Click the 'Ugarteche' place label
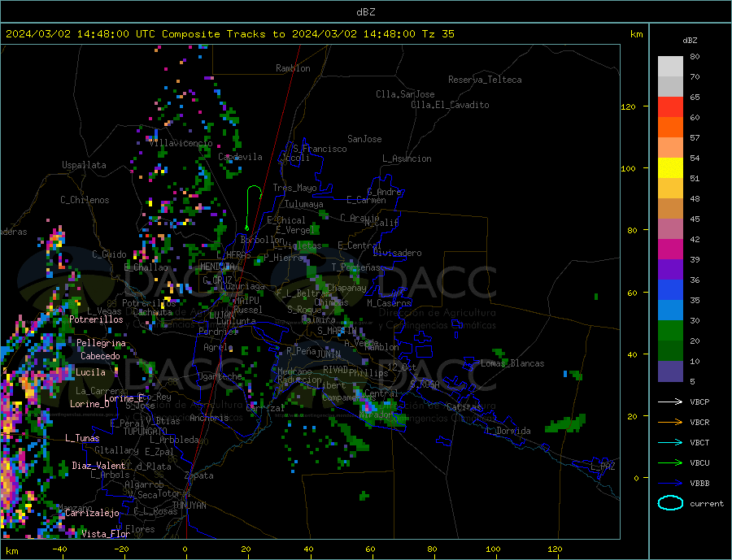Screen dimensions: 732x560 coord(220,376)
